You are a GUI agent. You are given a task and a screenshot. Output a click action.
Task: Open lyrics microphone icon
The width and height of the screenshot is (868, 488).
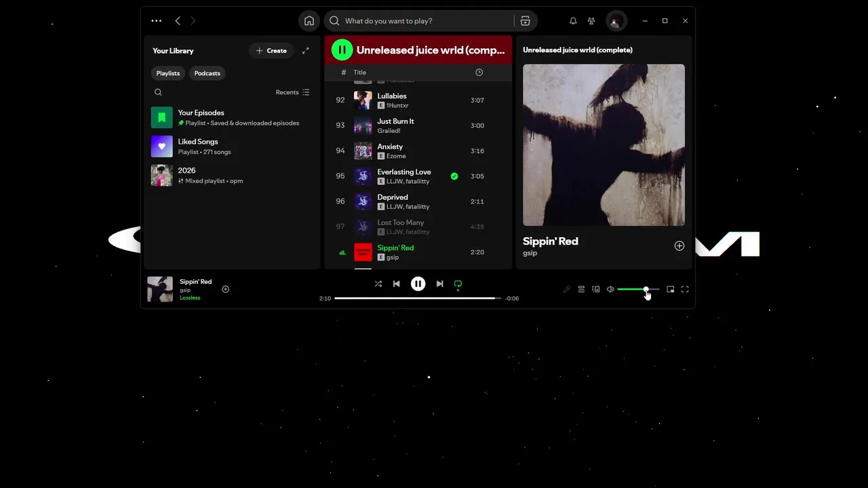(x=567, y=289)
